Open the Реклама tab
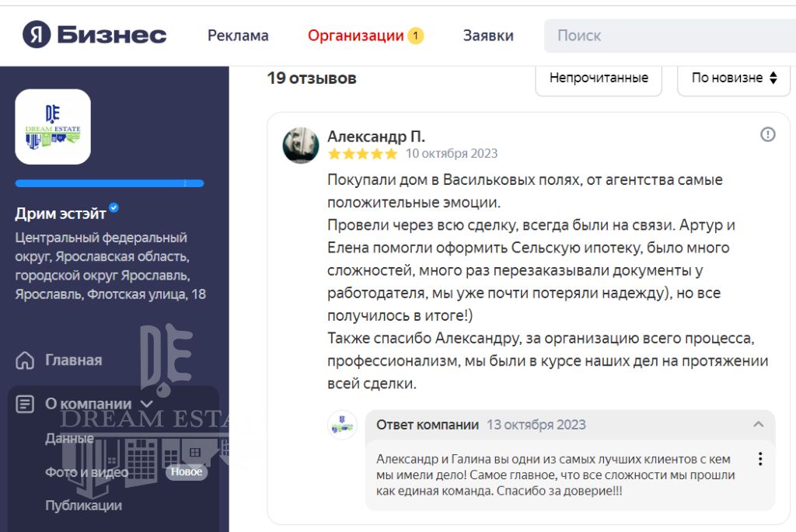Screen dimensions: 796x532 coord(238,36)
